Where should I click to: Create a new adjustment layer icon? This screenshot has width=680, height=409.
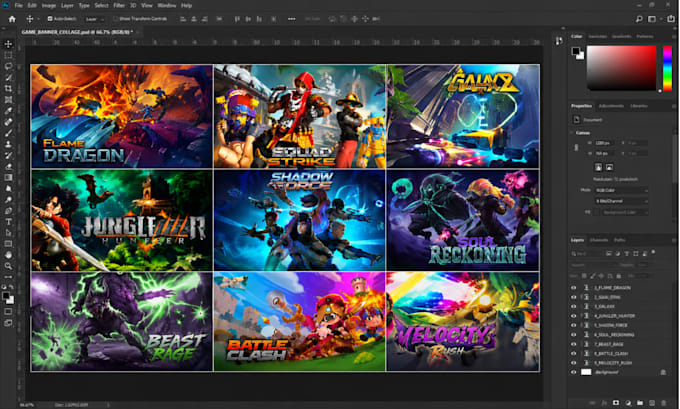coord(628,403)
